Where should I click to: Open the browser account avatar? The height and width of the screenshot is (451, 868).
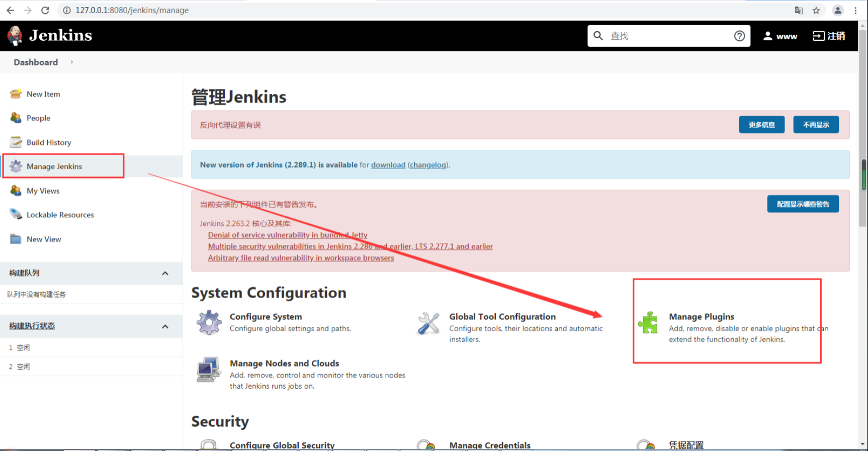point(838,10)
